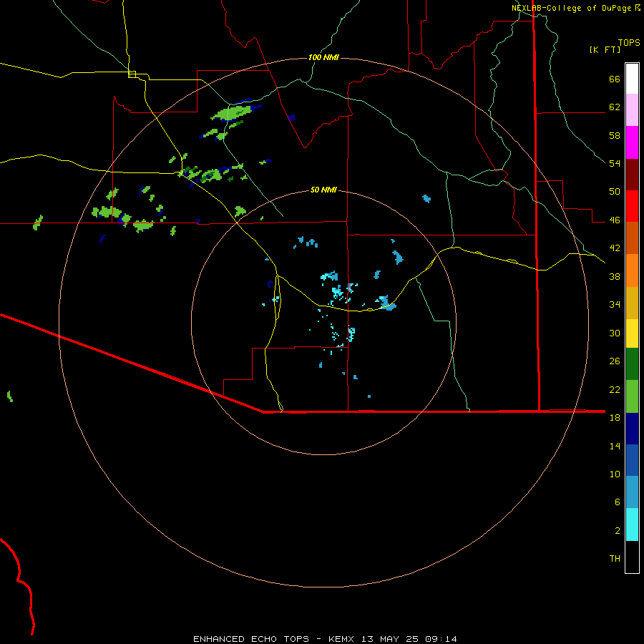This screenshot has width=644, height=644.
Task: Click the '38' value on the legend
Action: coord(615,276)
